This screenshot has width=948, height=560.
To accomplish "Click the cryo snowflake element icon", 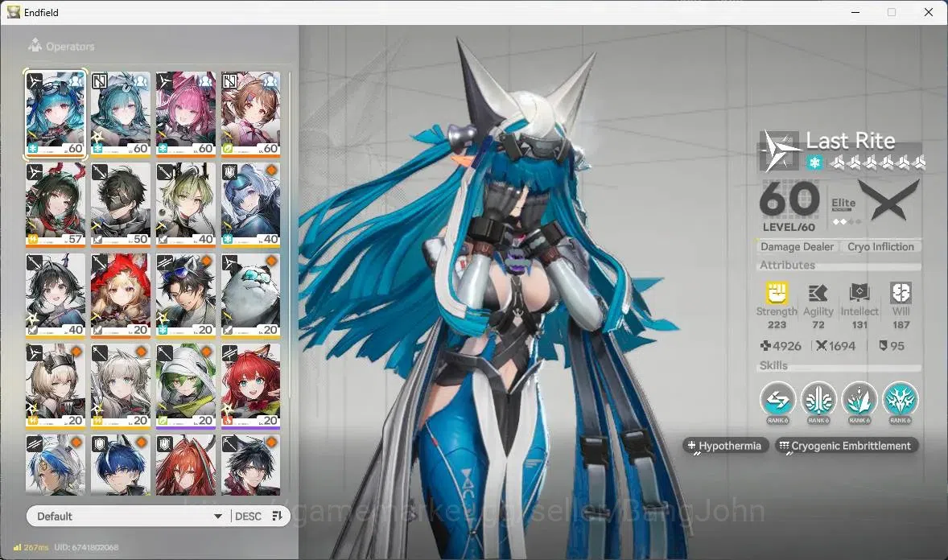I will pyautogui.click(x=814, y=163).
